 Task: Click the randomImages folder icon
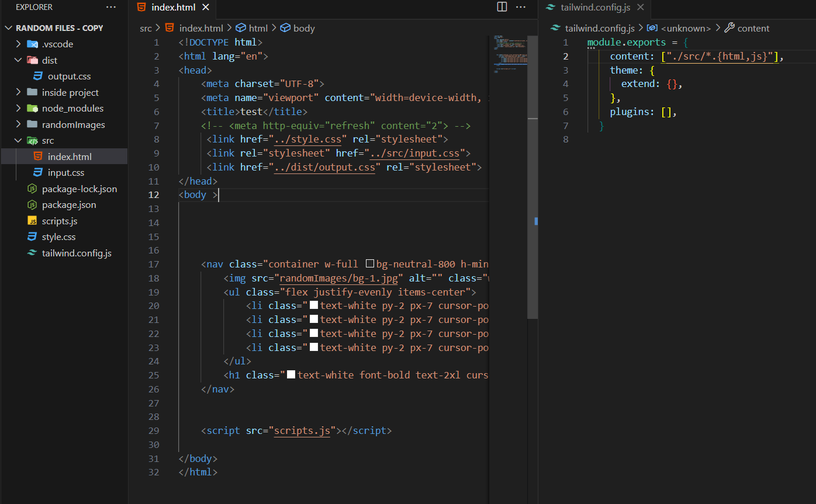click(x=33, y=124)
